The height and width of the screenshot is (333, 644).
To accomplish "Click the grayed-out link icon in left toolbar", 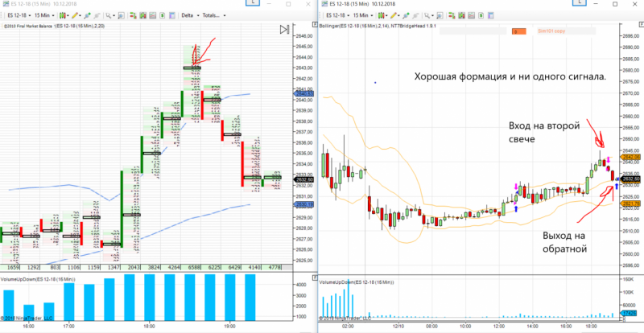I will point(97,15).
